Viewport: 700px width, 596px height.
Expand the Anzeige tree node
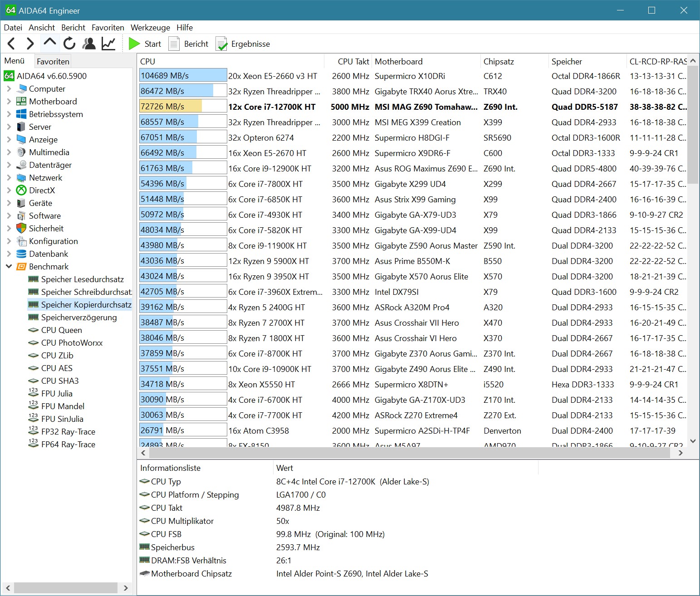pos(9,140)
